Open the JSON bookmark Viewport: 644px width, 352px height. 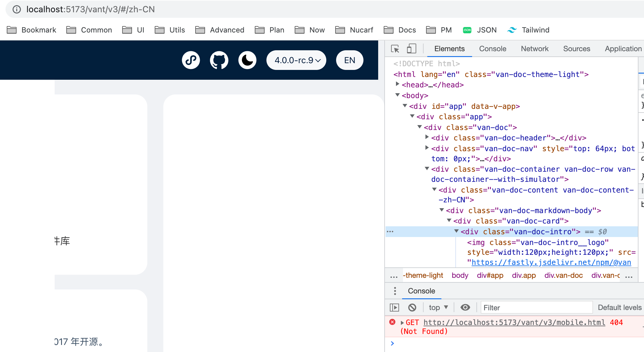[x=479, y=30]
